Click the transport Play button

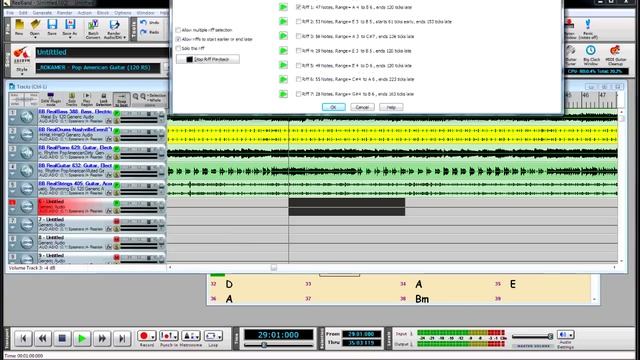pyautogui.click(x=82, y=338)
